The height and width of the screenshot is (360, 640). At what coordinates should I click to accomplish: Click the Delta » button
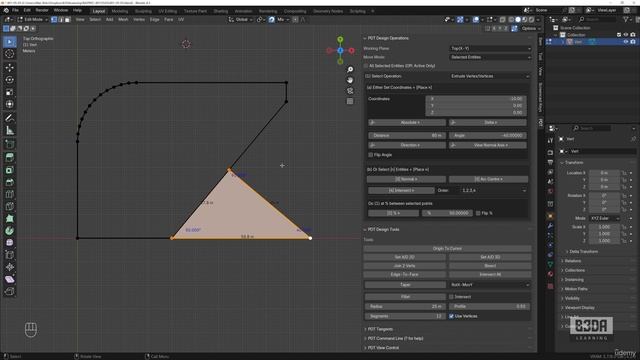(x=488, y=122)
